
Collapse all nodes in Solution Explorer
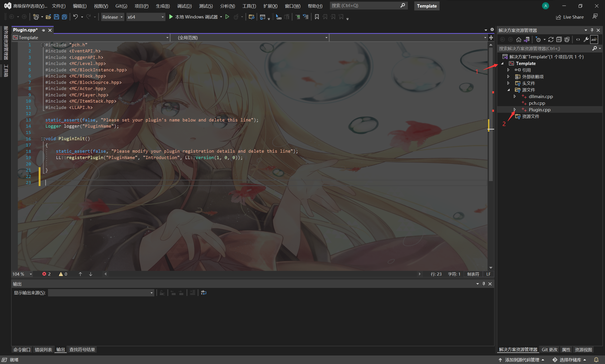559,39
